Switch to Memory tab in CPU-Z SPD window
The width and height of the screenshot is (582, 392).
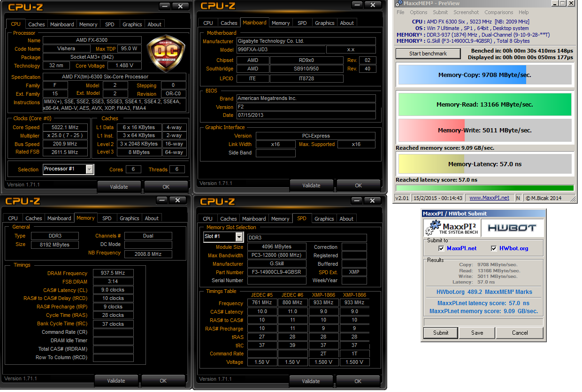click(280, 219)
